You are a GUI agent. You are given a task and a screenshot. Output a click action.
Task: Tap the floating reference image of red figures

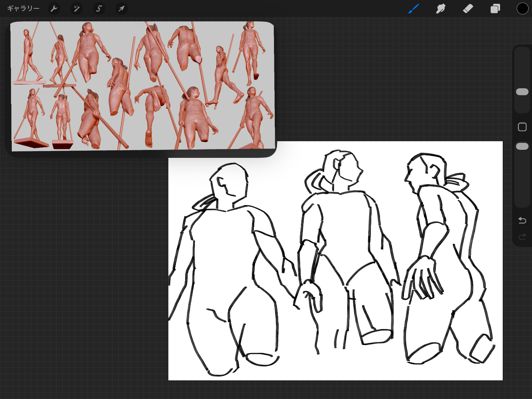(142, 86)
